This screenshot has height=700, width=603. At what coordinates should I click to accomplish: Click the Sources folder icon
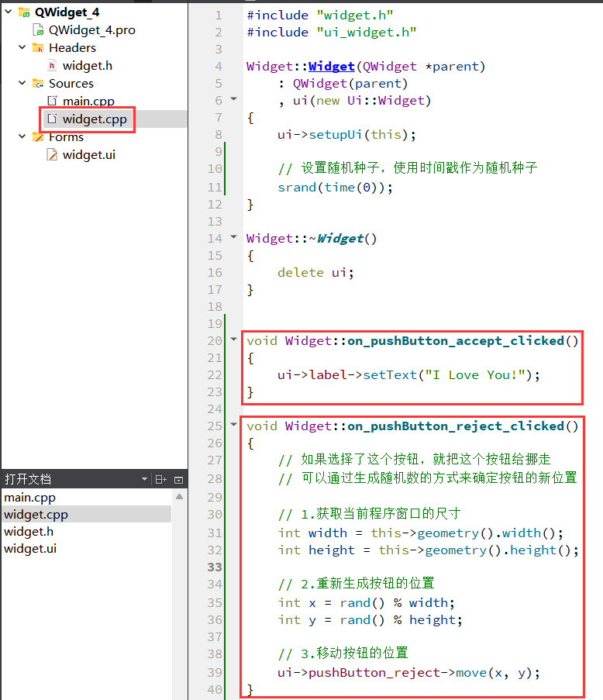click(38, 84)
